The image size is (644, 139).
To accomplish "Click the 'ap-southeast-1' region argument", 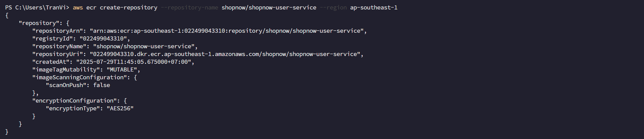I will tap(374, 7).
